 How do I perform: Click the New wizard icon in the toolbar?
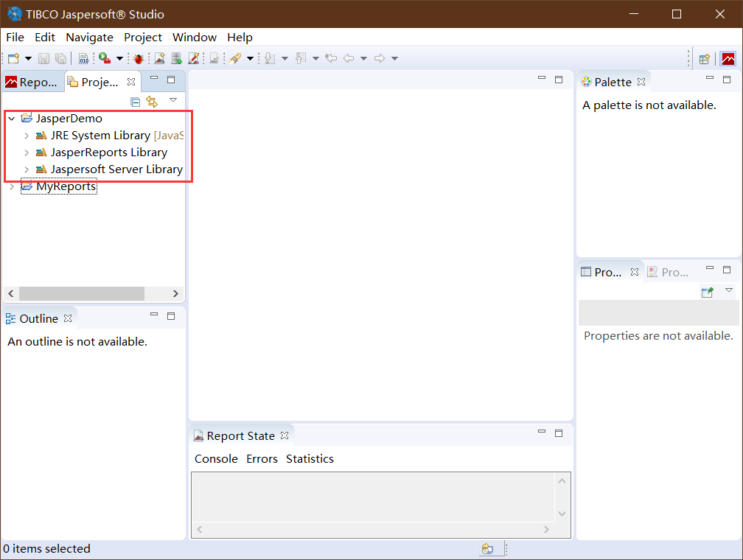click(13, 57)
